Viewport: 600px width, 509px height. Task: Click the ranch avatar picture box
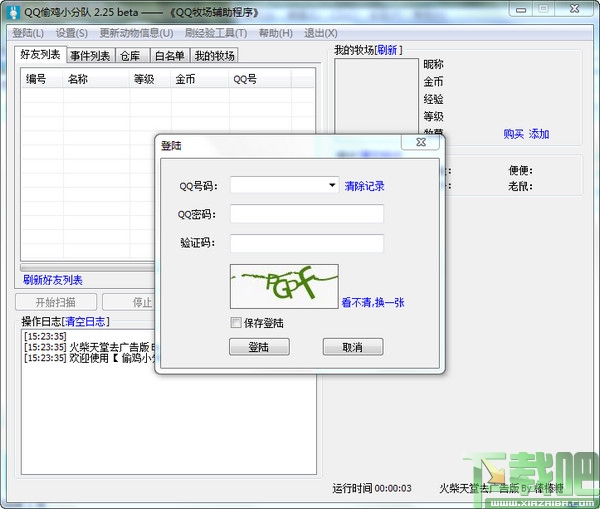click(377, 96)
